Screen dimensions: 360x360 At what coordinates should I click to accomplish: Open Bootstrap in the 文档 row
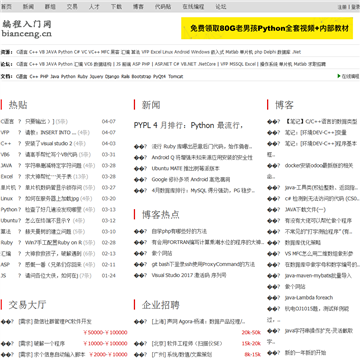coord(141,76)
